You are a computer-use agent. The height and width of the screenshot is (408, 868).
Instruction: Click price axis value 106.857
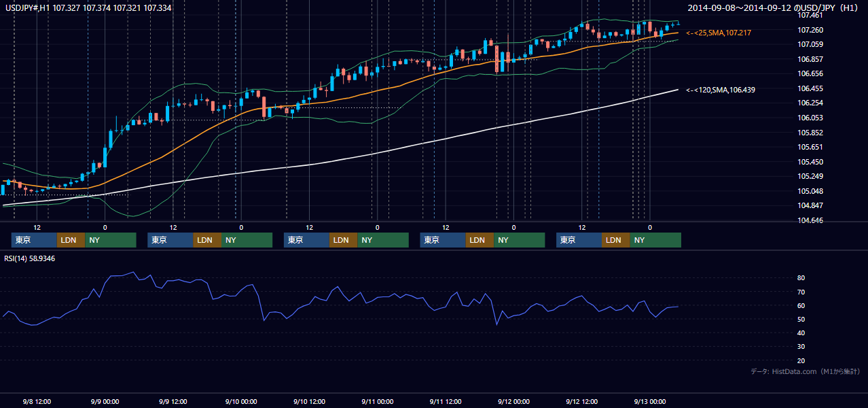tap(811, 59)
